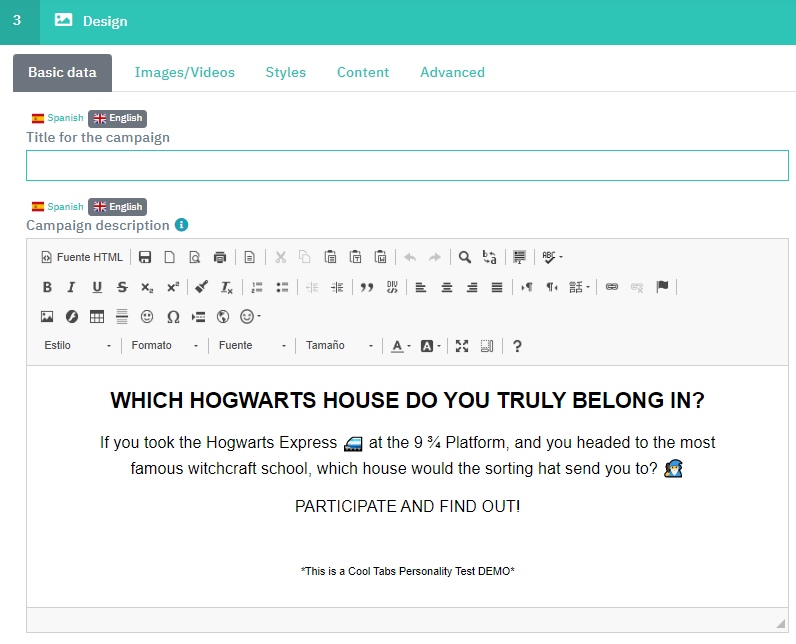Align text to the left
Image resolution: width=796 pixels, height=644 pixels.
point(421,287)
